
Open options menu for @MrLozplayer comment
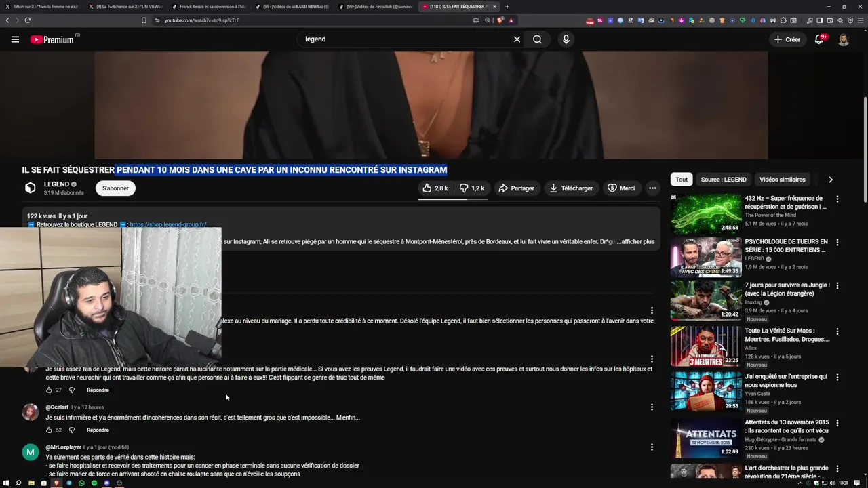click(652, 447)
